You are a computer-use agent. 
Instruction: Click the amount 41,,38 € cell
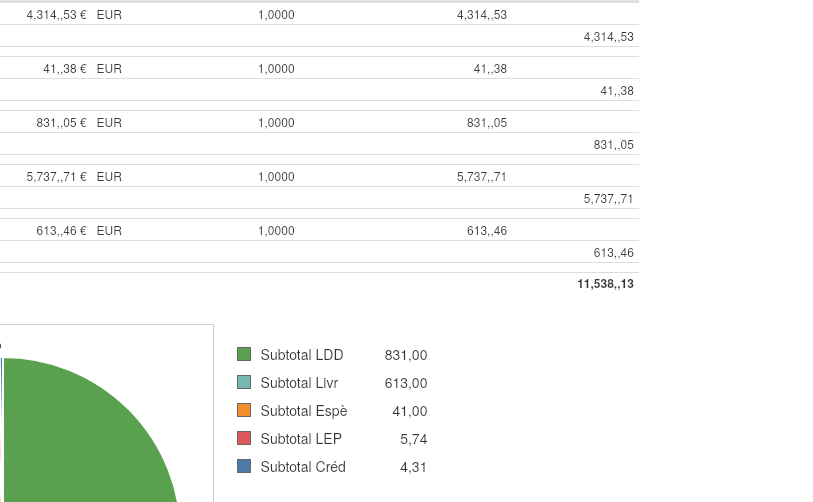65,68
